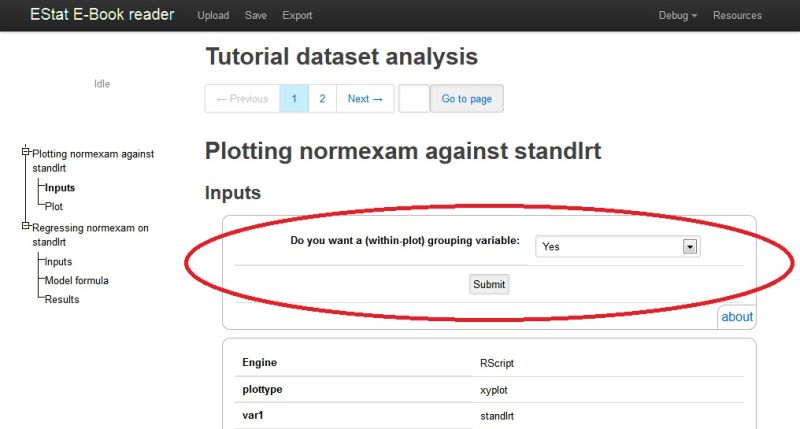This screenshot has width=800, height=429.
Task: Collapse the Plotting normexam against standlrt tree node
Action: (x=26, y=152)
